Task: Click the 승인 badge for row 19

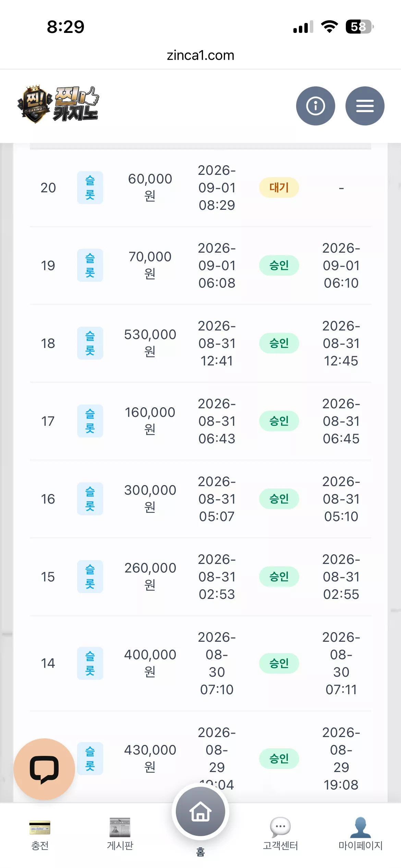Action: pyautogui.click(x=279, y=265)
